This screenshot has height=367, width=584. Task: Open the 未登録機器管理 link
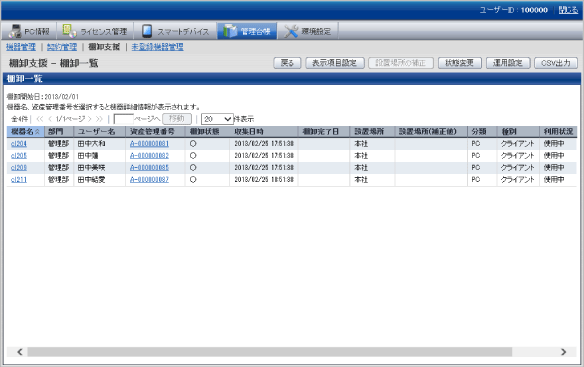(157, 47)
